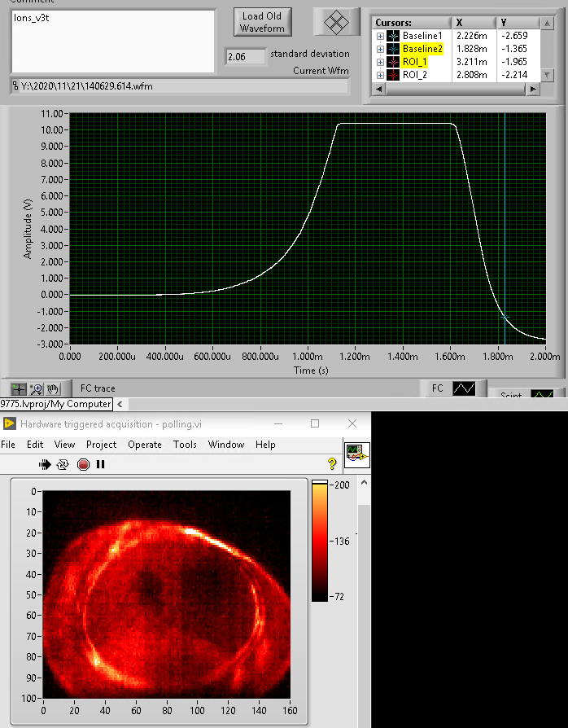
Task: Click the Ions_v3t comment text box
Action: 113,41
